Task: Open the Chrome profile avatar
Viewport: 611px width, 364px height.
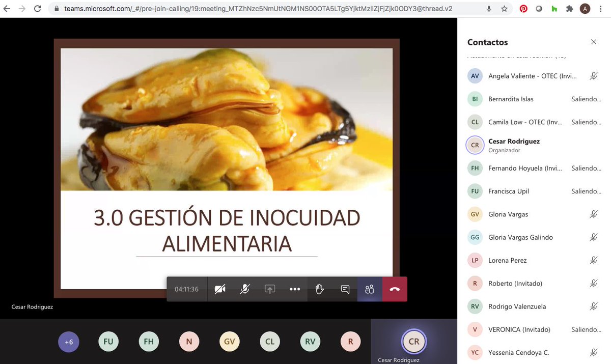Action: 585,9
